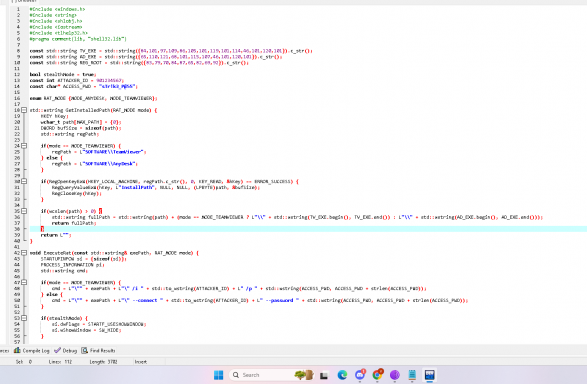Click line number 16 in the gutter
587x384 pixels.
17,98
